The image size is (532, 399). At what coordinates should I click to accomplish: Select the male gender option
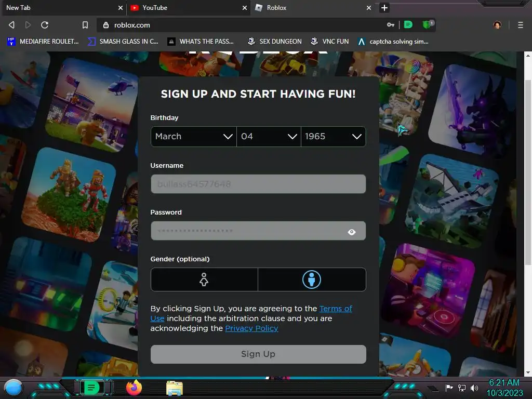tap(312, 280)
